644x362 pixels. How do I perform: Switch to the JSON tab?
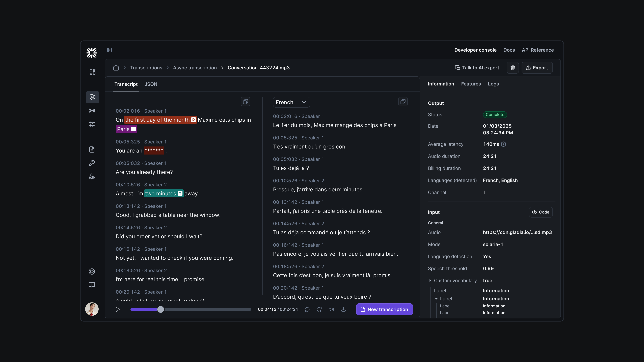coord(151,84)
